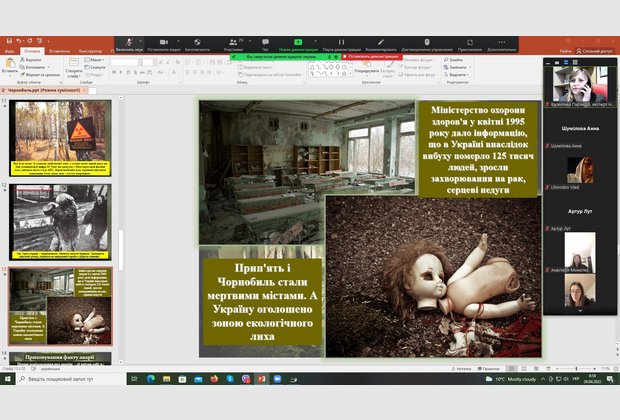Open Zoom Chat panel
Image resolution: width=620 pixels, height=420 pixels.
coord(264,44)
